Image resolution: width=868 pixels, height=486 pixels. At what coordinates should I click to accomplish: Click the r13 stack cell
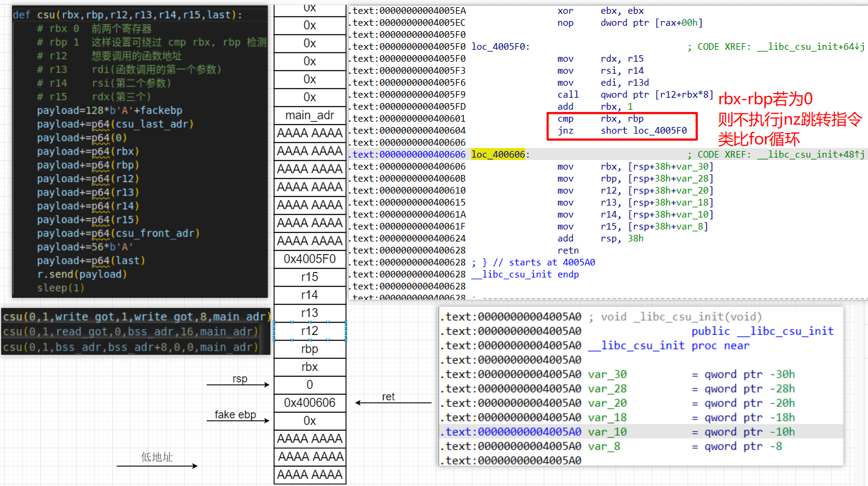coord(310,313)
